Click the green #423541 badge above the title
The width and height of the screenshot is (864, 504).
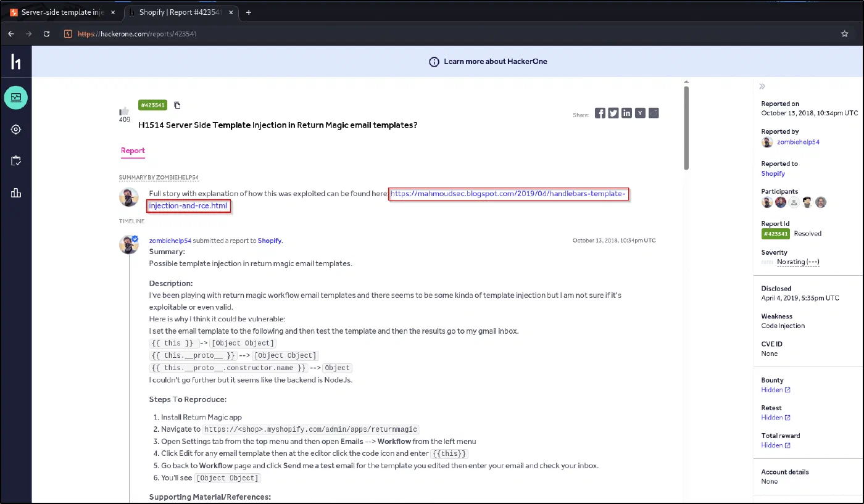[152, 105]
